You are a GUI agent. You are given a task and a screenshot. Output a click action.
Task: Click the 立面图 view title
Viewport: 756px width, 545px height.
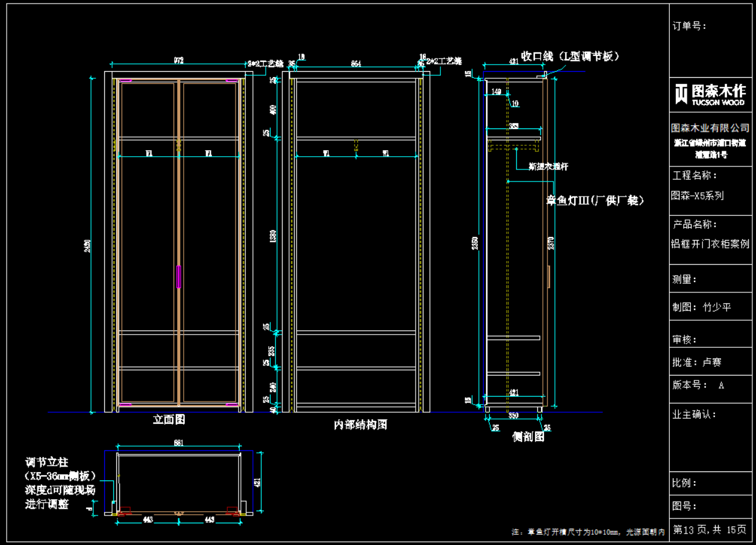point(169,420)
